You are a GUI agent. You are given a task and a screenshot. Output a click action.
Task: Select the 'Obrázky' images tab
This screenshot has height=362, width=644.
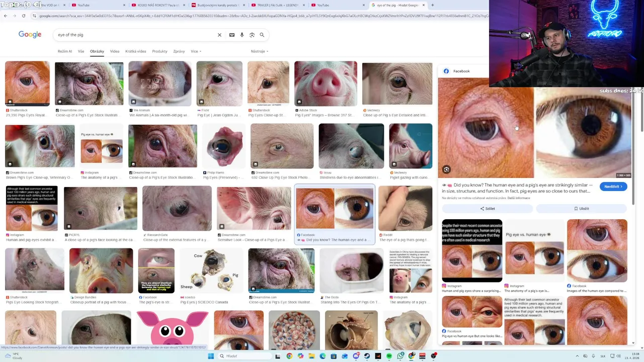point(97,51)
